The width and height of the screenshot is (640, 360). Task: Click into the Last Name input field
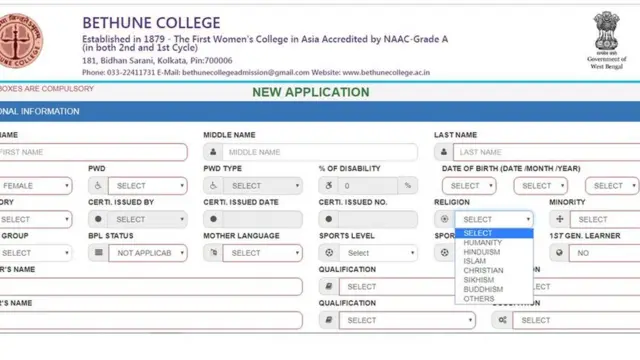547,152
